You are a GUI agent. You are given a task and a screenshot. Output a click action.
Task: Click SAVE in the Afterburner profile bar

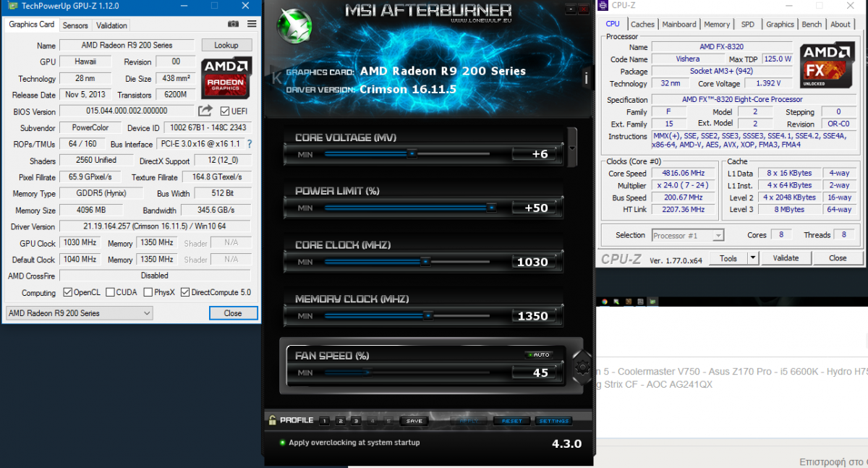click(x=414, y=421)
